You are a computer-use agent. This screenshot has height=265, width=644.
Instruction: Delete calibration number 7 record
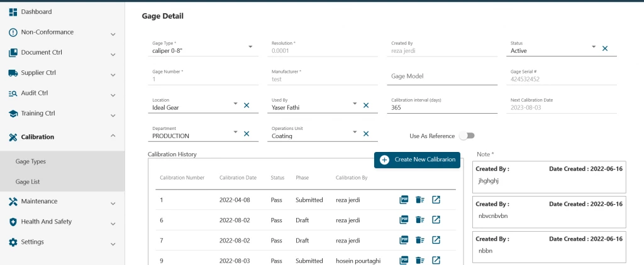click(x=419, y=240)
